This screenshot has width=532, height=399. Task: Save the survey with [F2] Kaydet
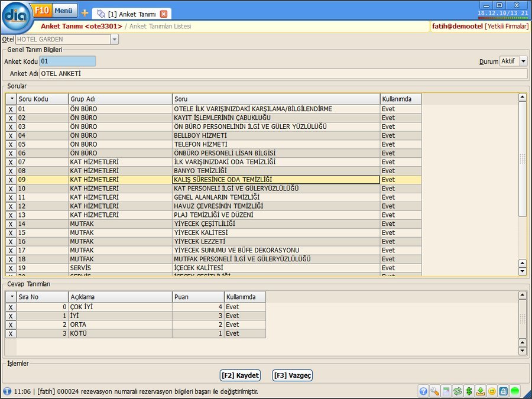click(x=240, y=375)
